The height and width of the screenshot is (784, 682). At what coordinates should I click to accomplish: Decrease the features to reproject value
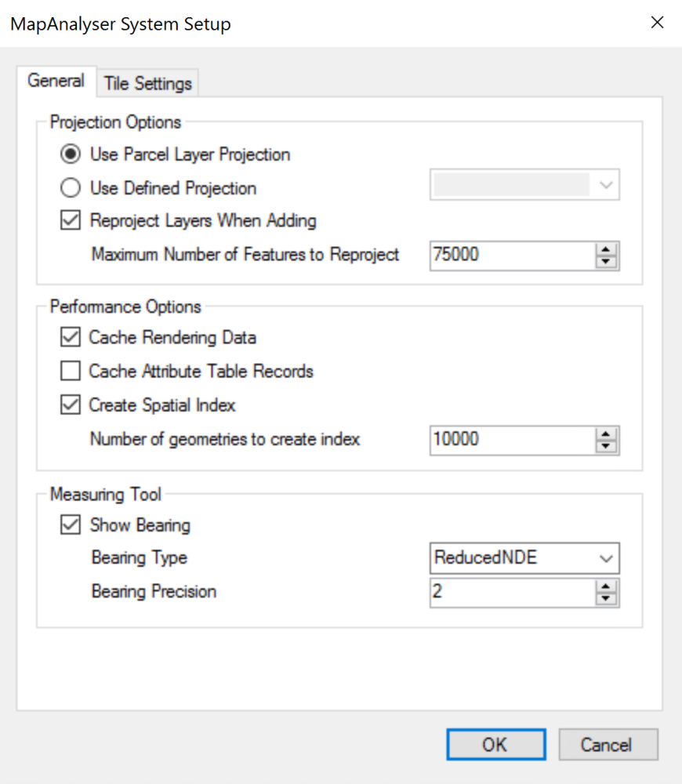606,260
